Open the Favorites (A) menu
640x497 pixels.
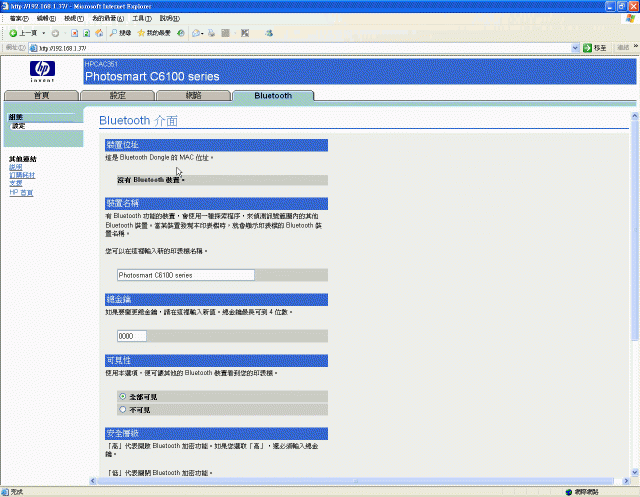click(x=108, y=18)
